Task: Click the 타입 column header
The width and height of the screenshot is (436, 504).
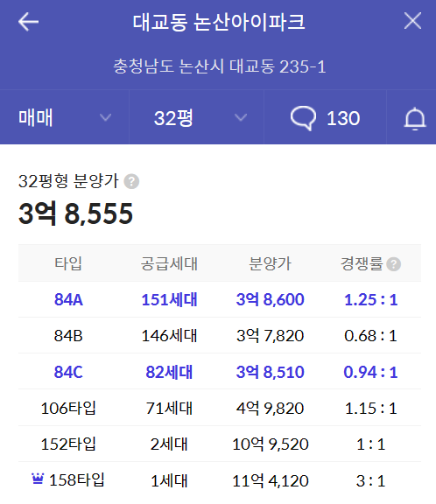Action: (x=68, y=263)
